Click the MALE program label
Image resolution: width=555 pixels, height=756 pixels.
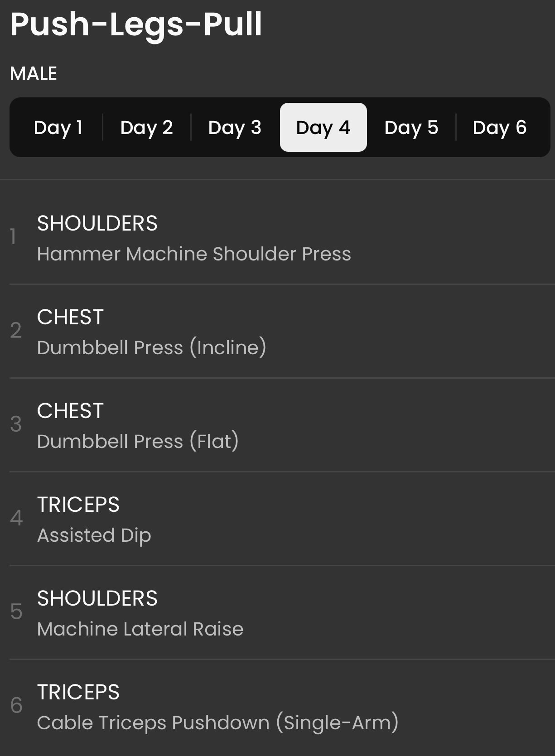(x=34, y=73)
